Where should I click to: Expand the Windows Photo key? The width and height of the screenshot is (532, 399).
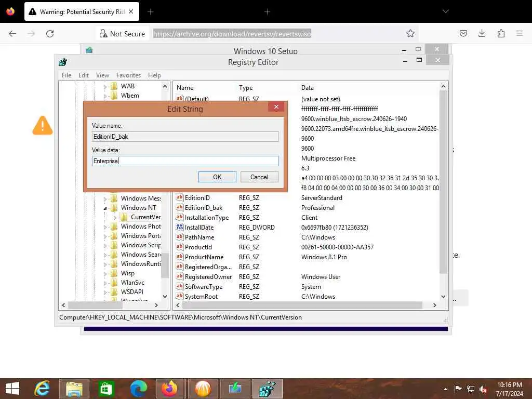[x=105, y=227]
